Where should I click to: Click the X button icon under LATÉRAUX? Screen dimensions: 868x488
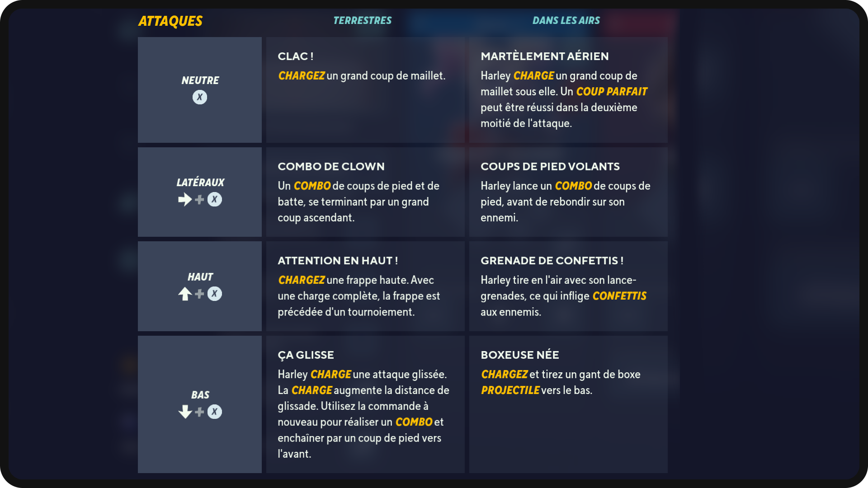(215, 199)
